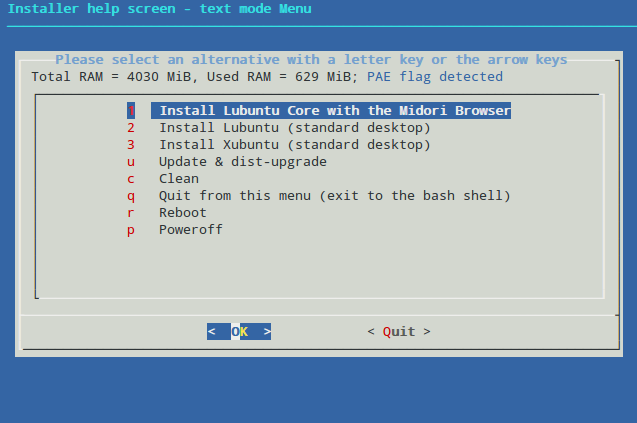Click the red hotkey letter 'u'
The image size is (637, 423).
coord(130,162)
